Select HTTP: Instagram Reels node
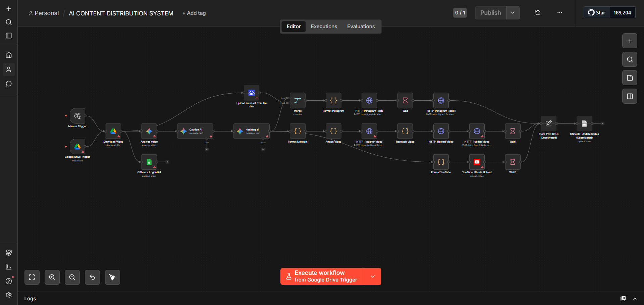 coord(369,100)
